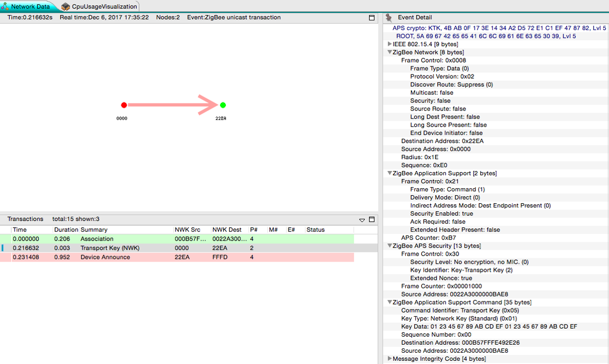This screenshot has width=609, height=364.
Task: Collapse the ZigBee Network section
Action: 390,53
